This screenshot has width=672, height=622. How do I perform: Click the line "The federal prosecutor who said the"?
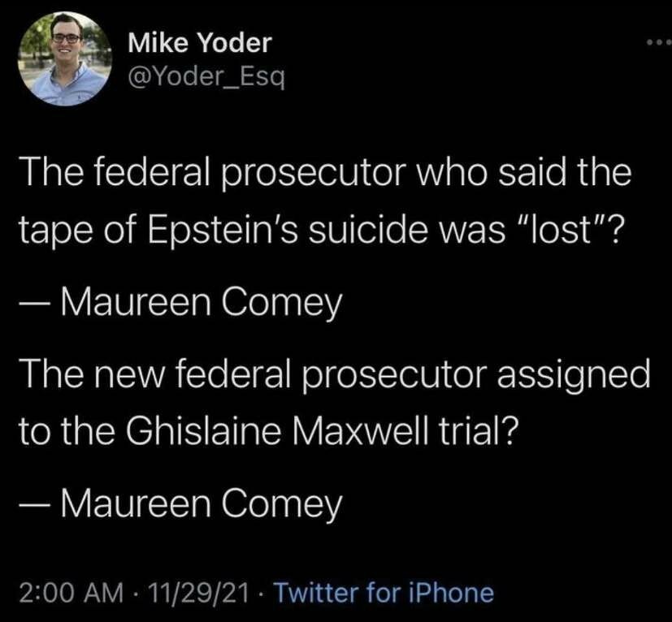[x=324, y=175]
